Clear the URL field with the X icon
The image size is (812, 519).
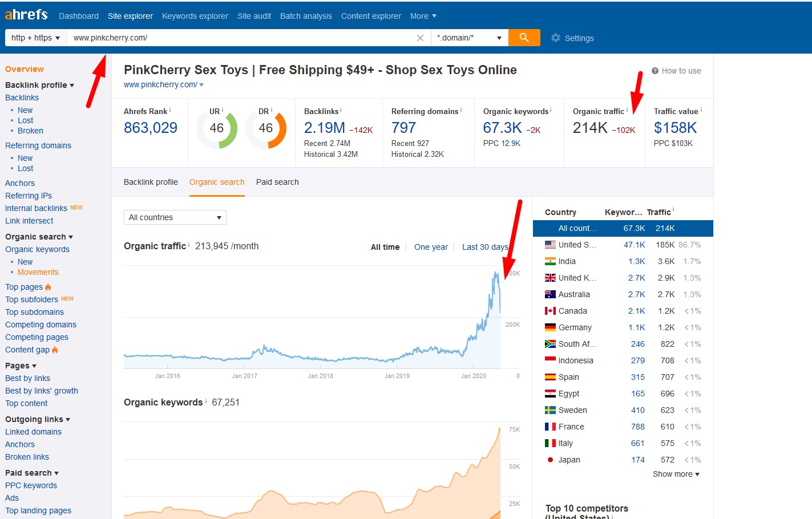coord(420,38)
